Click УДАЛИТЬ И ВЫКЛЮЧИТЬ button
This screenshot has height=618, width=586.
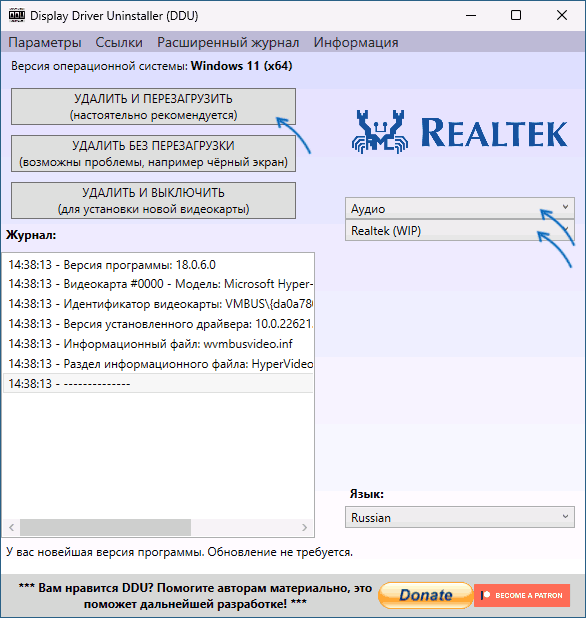(x=153, y=200)
